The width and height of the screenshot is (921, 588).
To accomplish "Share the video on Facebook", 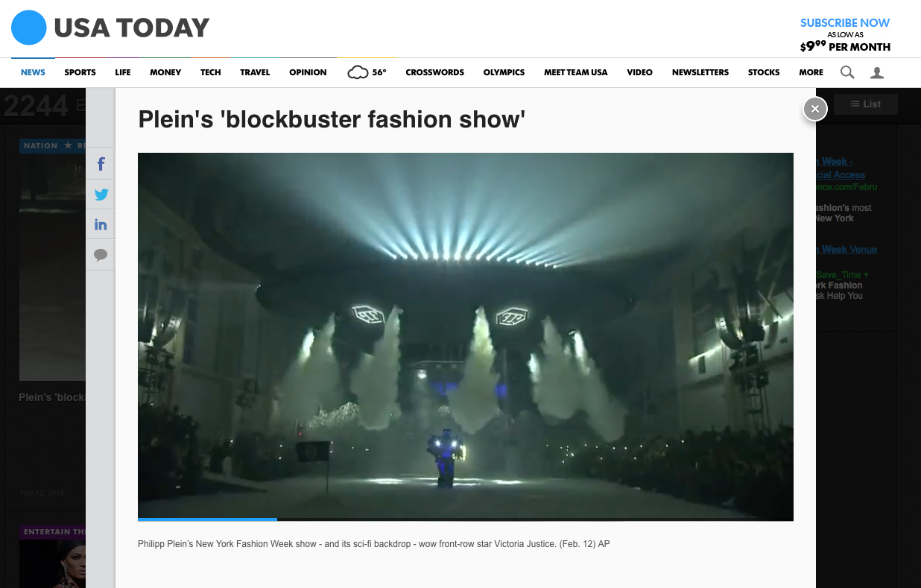I will [101, 164].
